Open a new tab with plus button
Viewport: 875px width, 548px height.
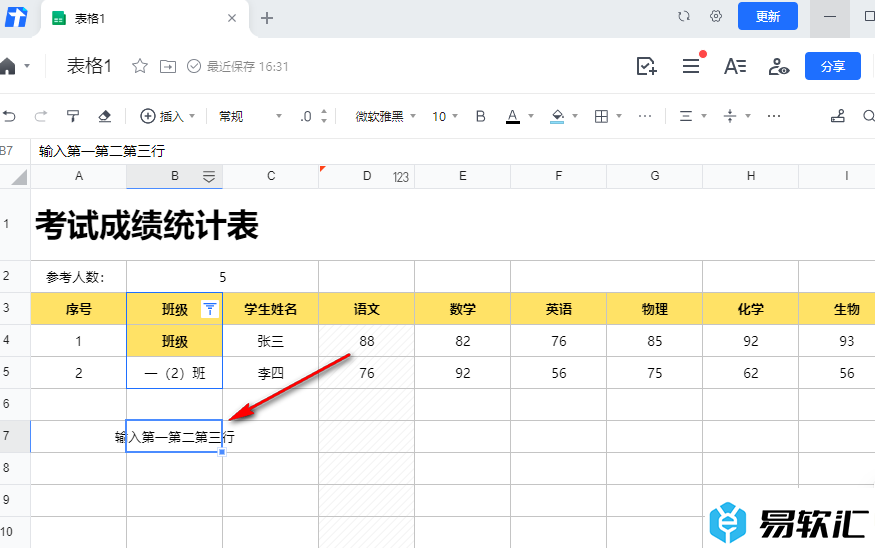(267, 18)
